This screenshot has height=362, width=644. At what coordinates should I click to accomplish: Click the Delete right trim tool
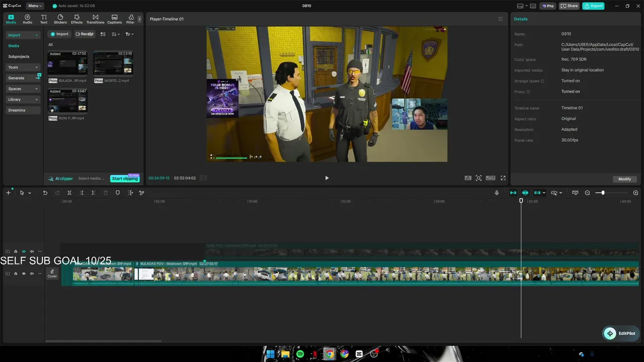pos(94,193)
